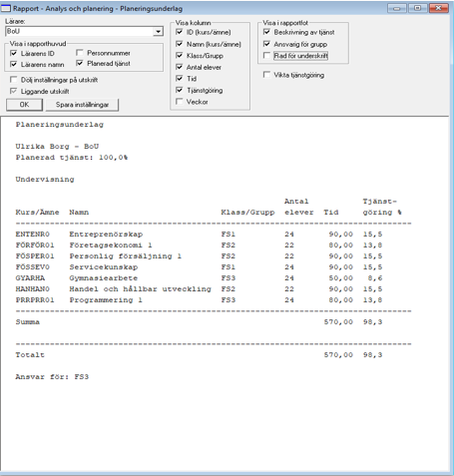
Task: Click the Summa row label
Action: pyautogui.click(x=27, y=322)
